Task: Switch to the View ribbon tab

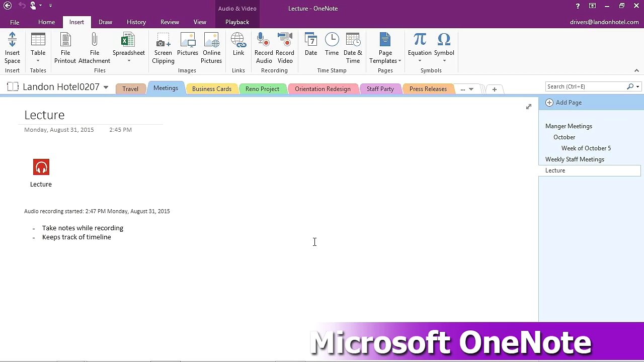Action: point(200,22)
